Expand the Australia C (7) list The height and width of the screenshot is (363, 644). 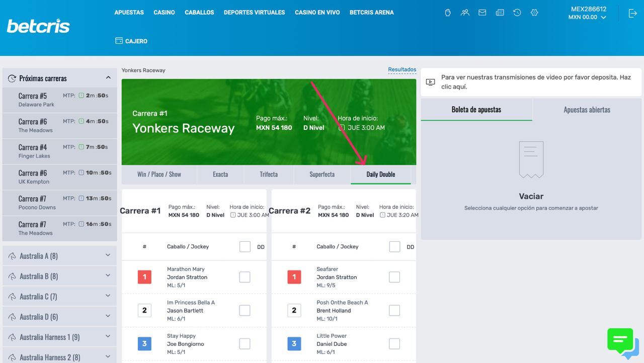(x=108, y=296)
